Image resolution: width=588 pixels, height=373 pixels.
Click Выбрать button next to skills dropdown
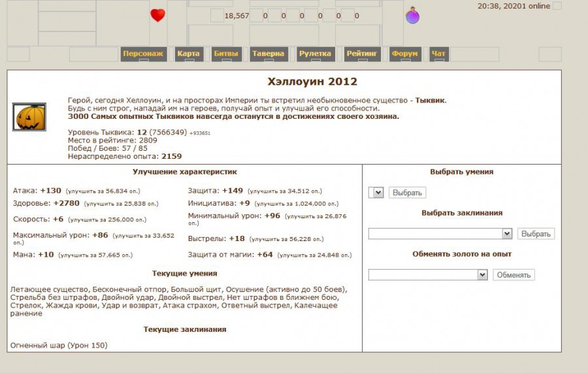[x=407, y=193]
